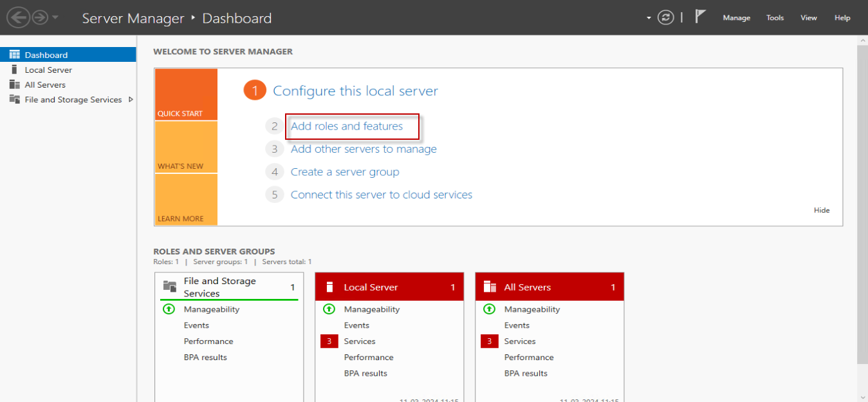Click the scrollbar up arrow
This screenshot has width=868, height=402.
[862, 40]
